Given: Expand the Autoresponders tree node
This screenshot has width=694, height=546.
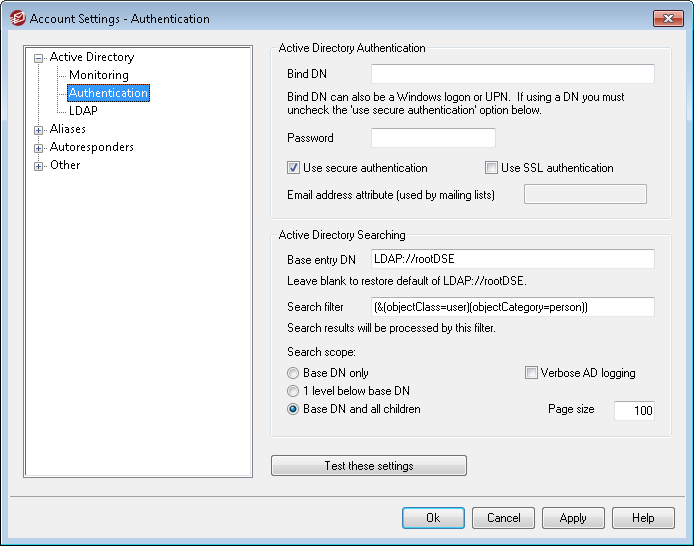Looking at the screenshot, I should coord(39,148).
